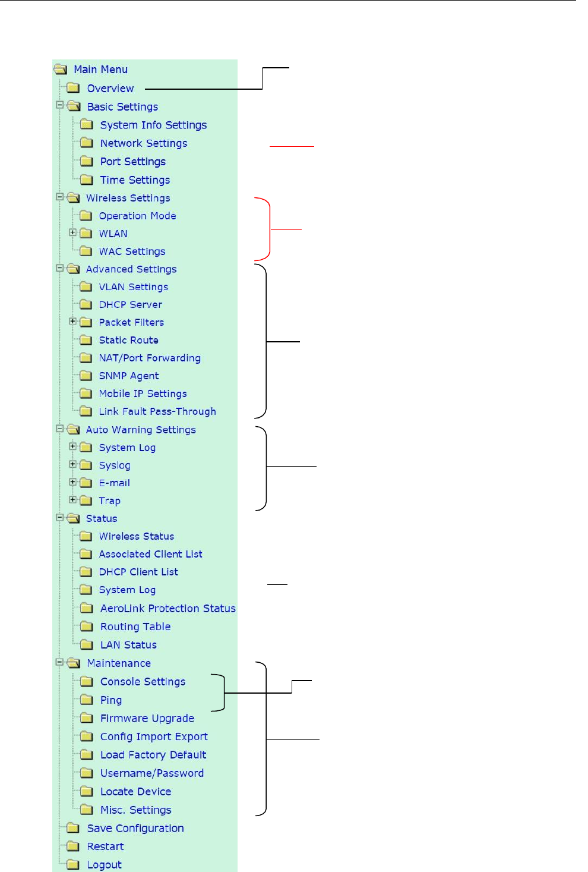Viewport: 588px width, 872px height.
Task: Go to Network Settings
Action: 144,143
